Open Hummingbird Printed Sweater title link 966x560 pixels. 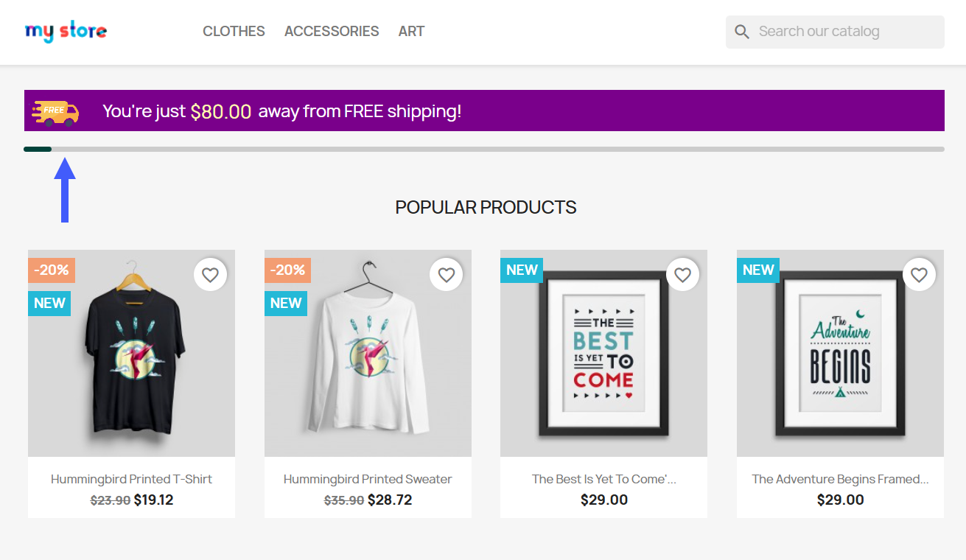(x=368, y=479)
